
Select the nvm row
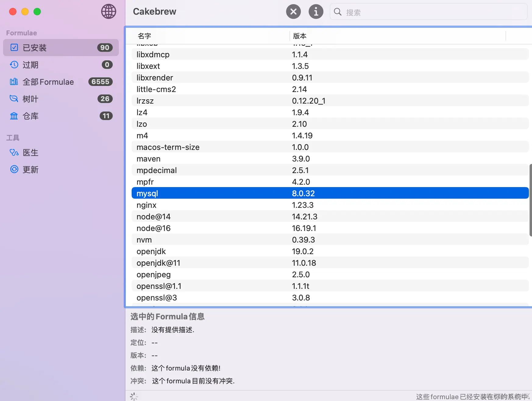[x=330, y=240]
